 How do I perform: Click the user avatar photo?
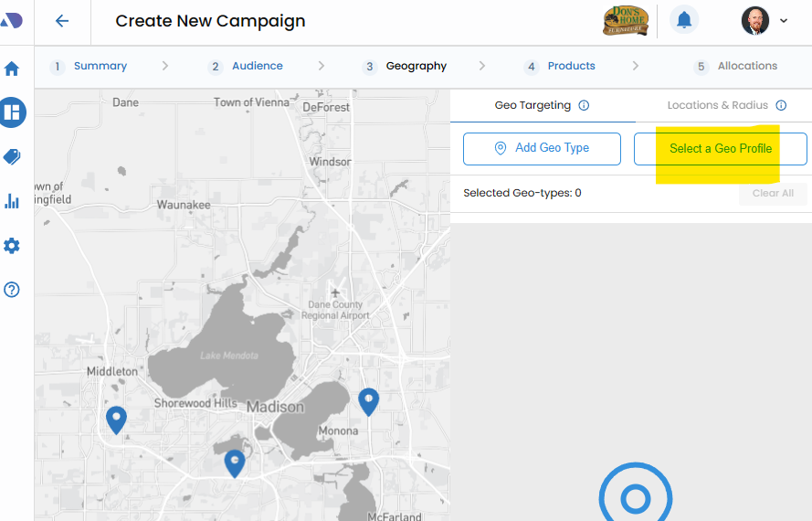click(754, 20)
